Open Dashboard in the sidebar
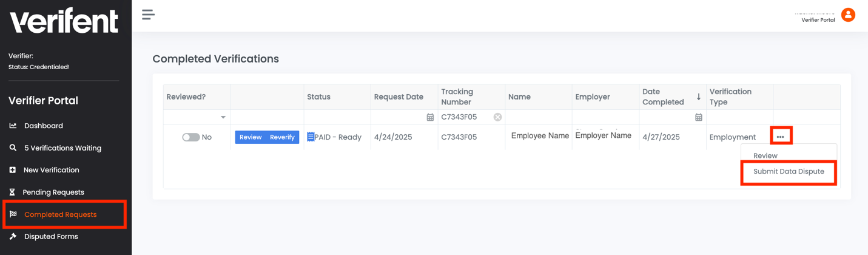Image resolution: width=868 pixels, height=255 pixels. coord(44,126)
